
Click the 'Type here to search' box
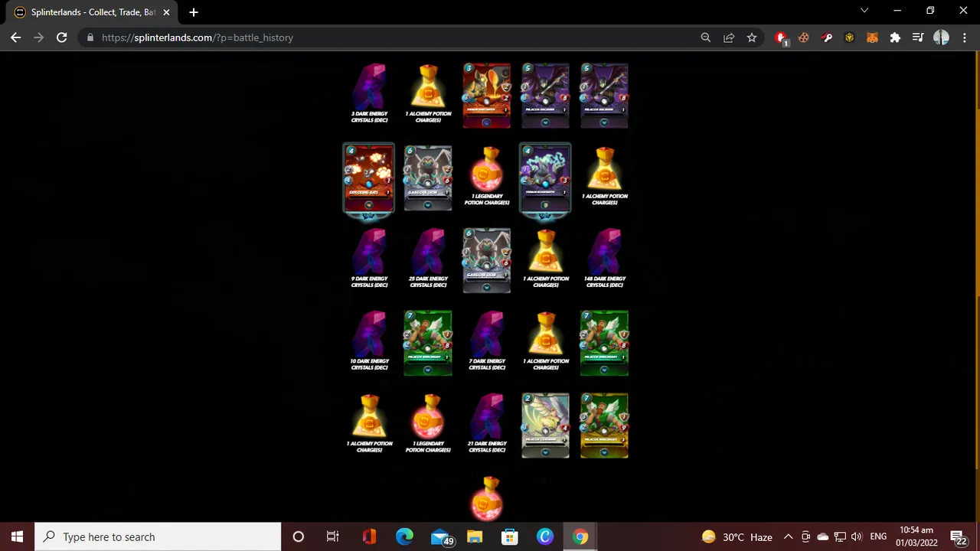(x=158, y=536)
